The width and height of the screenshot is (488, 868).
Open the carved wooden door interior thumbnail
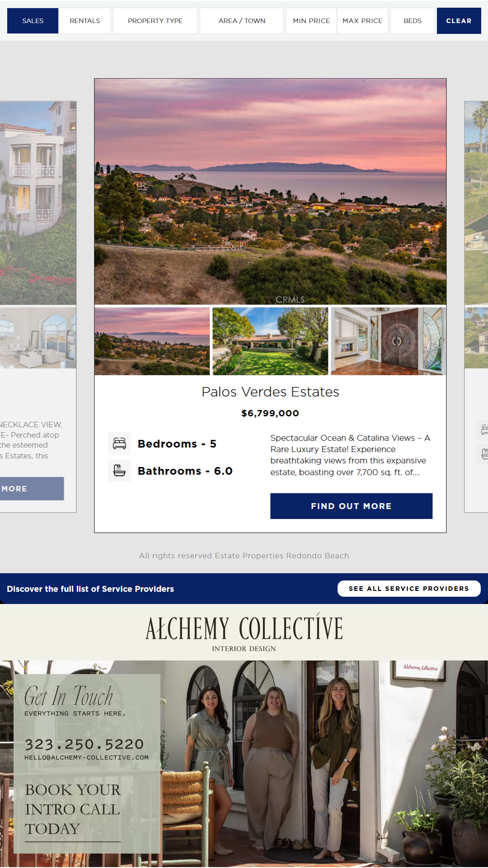[388, 341]
